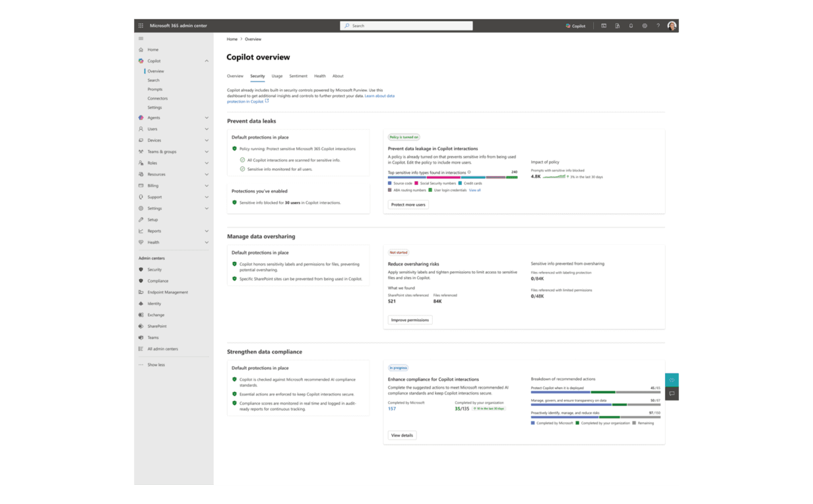813x504 pixels.
Task: Collapse the navigation with hamburger icon
Action: [x=141, y=39]
